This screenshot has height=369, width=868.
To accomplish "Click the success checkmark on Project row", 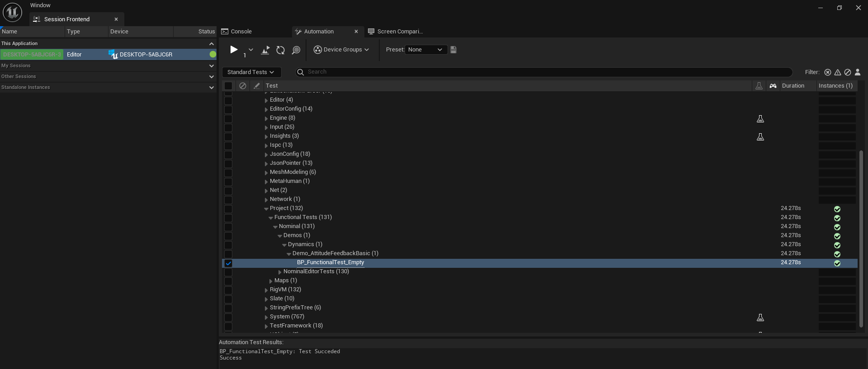I will pos(837,209).
